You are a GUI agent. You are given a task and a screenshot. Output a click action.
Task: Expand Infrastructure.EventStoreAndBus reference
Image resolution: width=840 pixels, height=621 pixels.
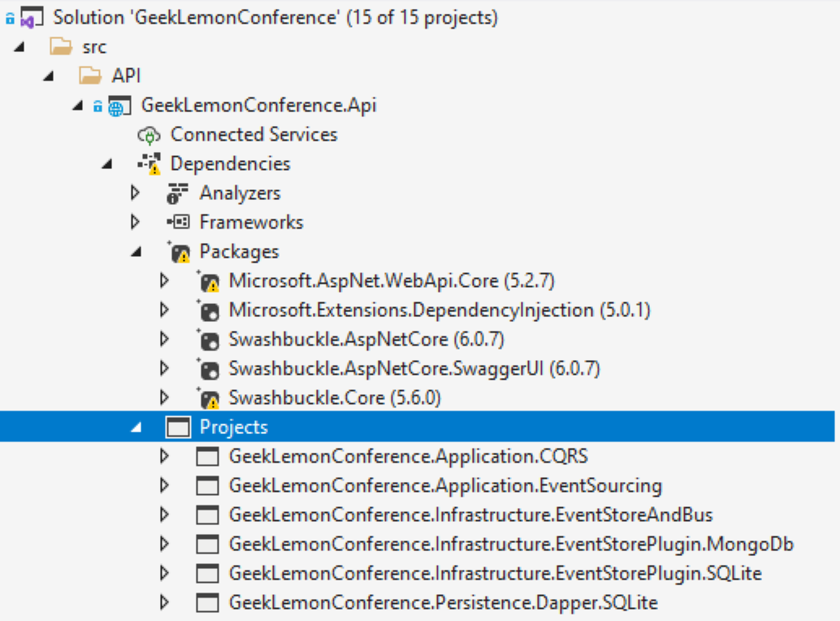tap(164, 514)
